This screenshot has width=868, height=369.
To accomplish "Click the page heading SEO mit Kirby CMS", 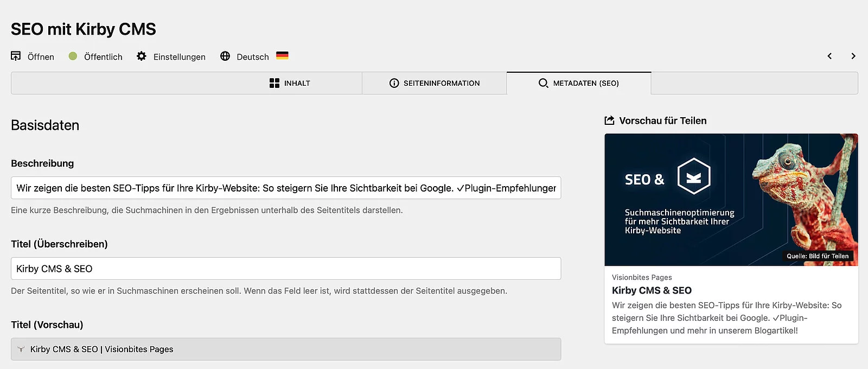I will pos(84,29).
